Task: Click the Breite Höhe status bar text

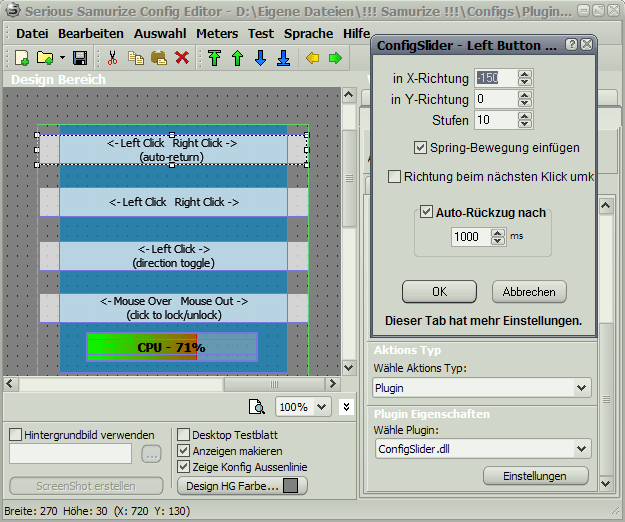Action: click(97, 511)
